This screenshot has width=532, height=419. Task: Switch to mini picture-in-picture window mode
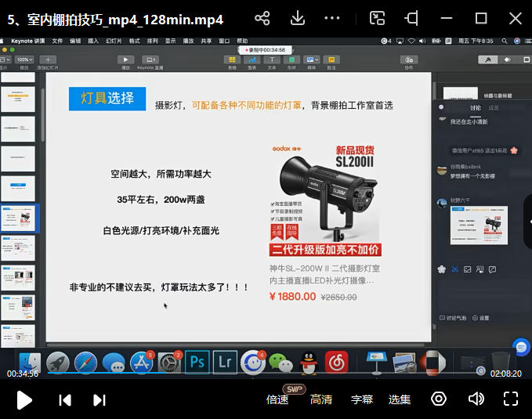378,18
